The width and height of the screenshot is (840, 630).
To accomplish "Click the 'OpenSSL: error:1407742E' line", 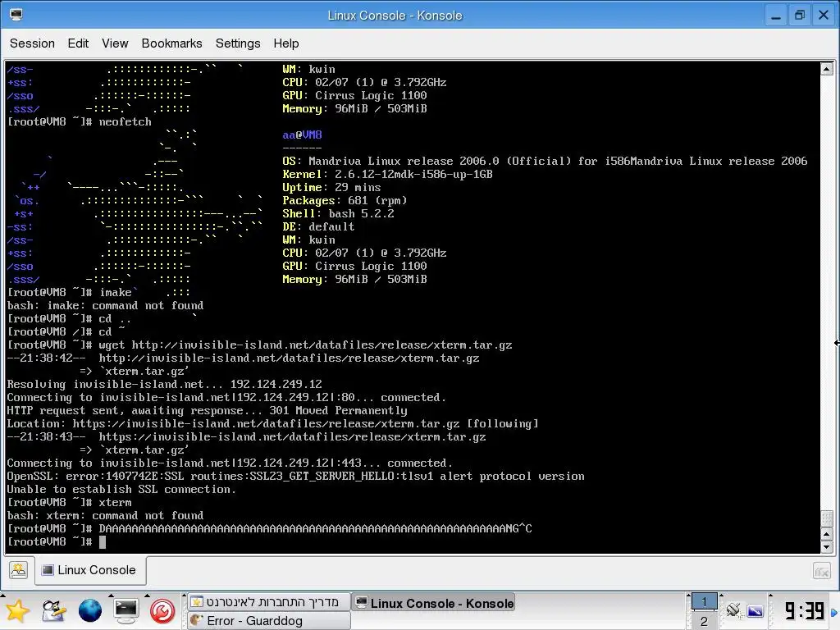I will tap(295, 477).
